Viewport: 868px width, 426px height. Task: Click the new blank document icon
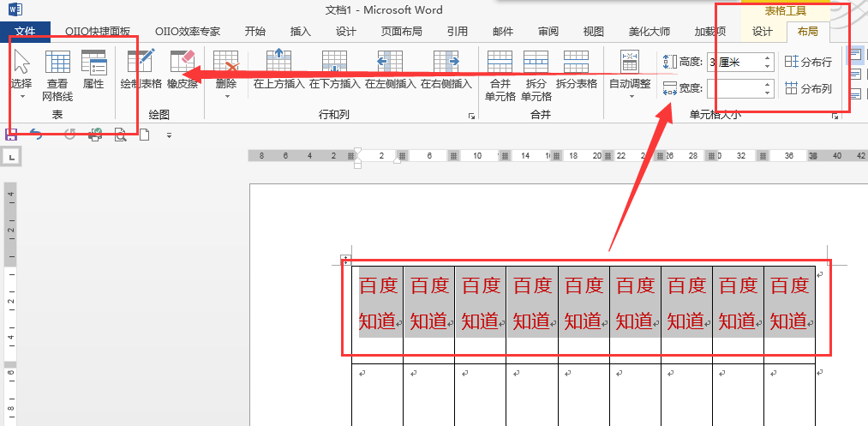tap(145, 134)
